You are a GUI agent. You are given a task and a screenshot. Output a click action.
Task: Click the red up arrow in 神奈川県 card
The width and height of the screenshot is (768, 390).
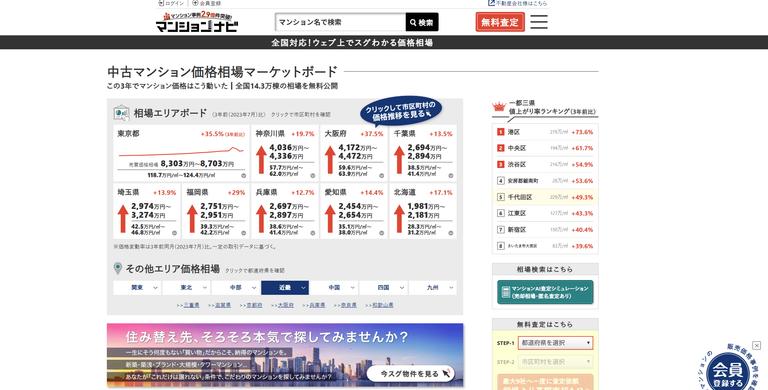coord(261,159)
